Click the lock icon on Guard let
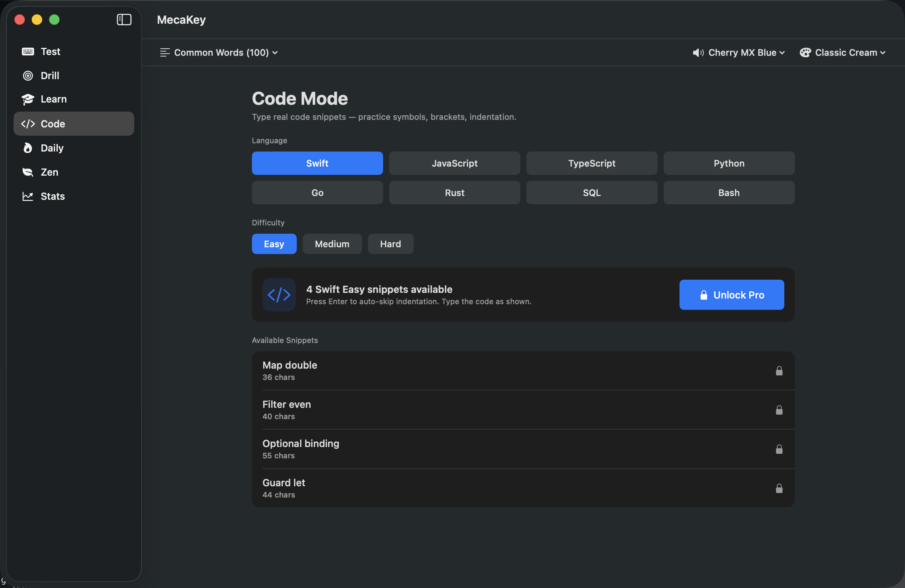The width and height of the screenshot is (905, 588). click(779, 488)
